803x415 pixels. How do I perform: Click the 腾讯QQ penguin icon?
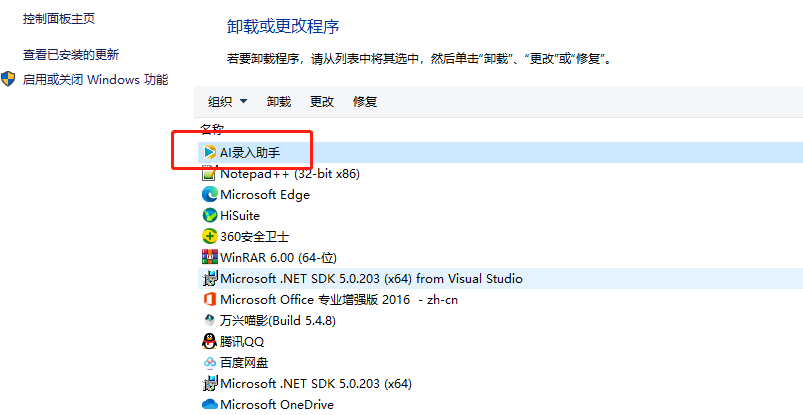tap(209, 341)
